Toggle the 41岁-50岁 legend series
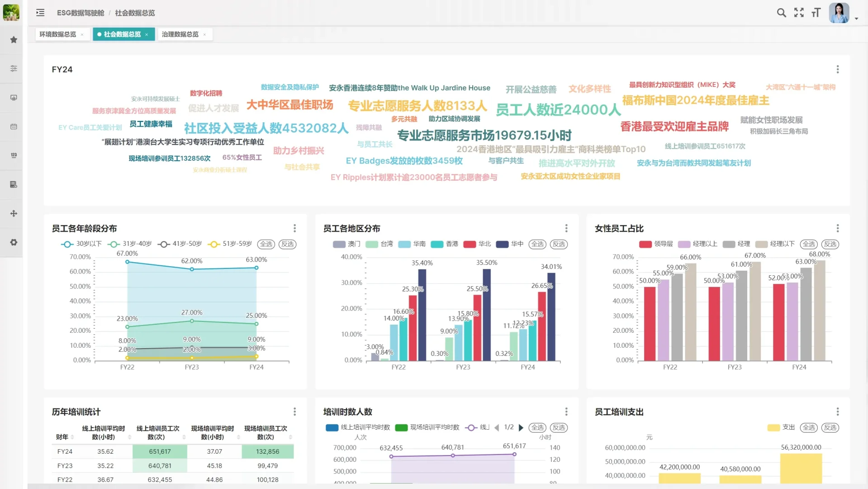 tap(180, 244)
